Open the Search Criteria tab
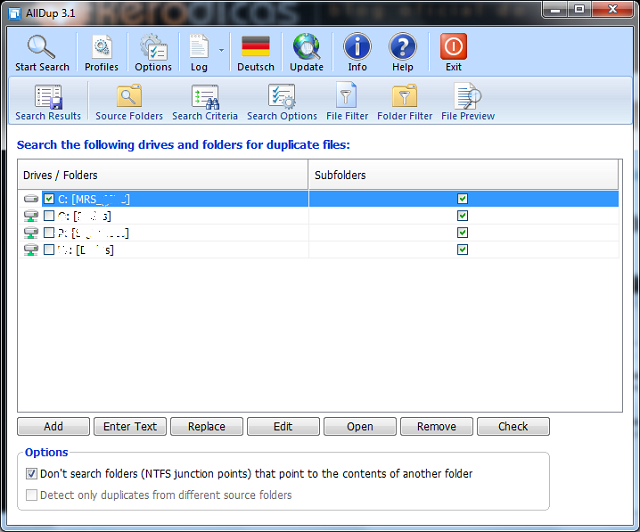This screenshot has height=532, width=640. click(205, 102)
